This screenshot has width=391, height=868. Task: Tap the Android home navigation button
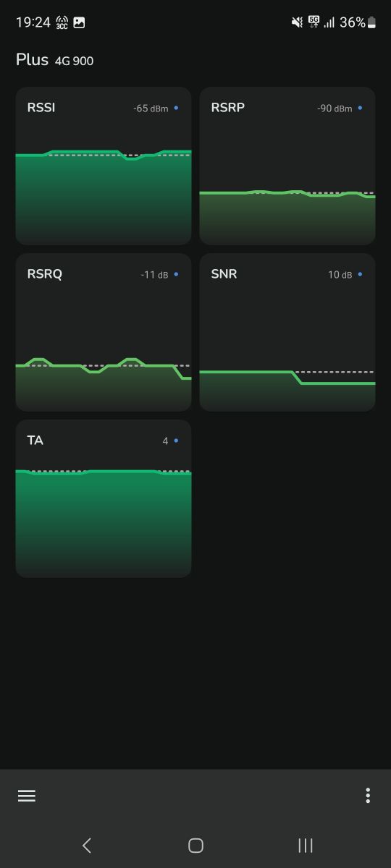(x=195, y=845)
